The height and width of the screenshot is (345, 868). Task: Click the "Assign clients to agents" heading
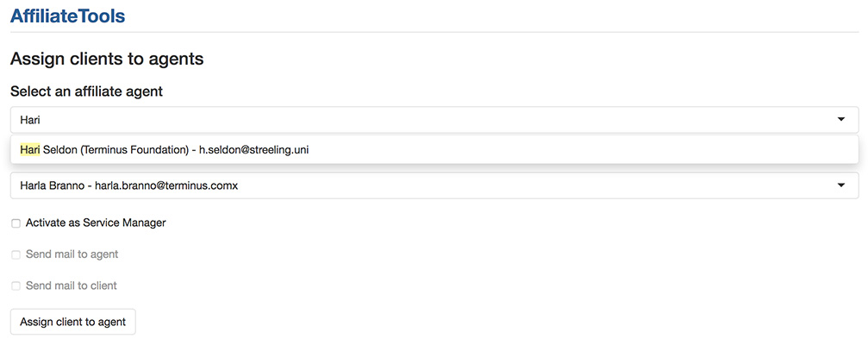(107, 60)
